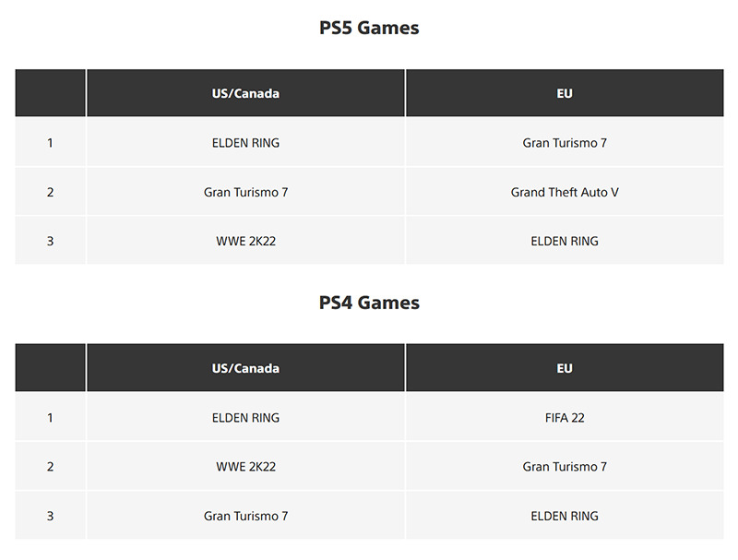
Task: Select ELDEN RING in PS5 US/Canada column
Action: click(245, 143)
